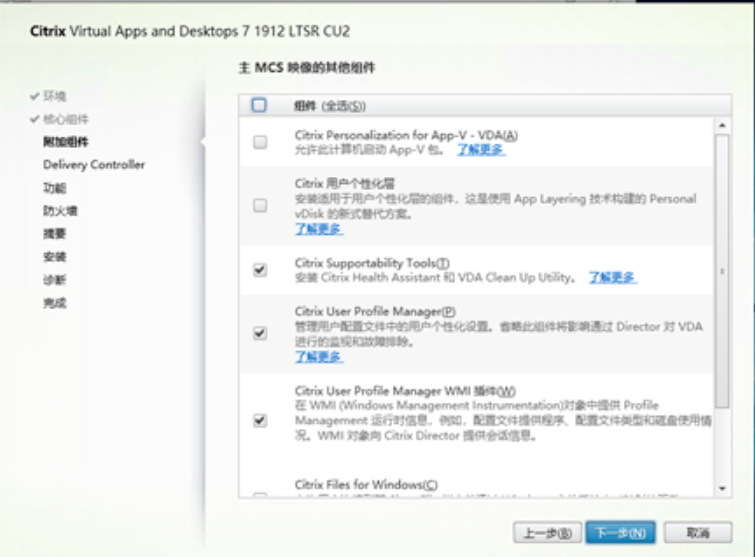Open 了解更多 link under 用户个性化层

click(319, 229)
